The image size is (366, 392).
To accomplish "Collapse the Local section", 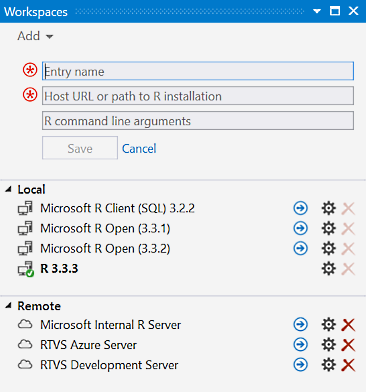I will pos(8,190).
